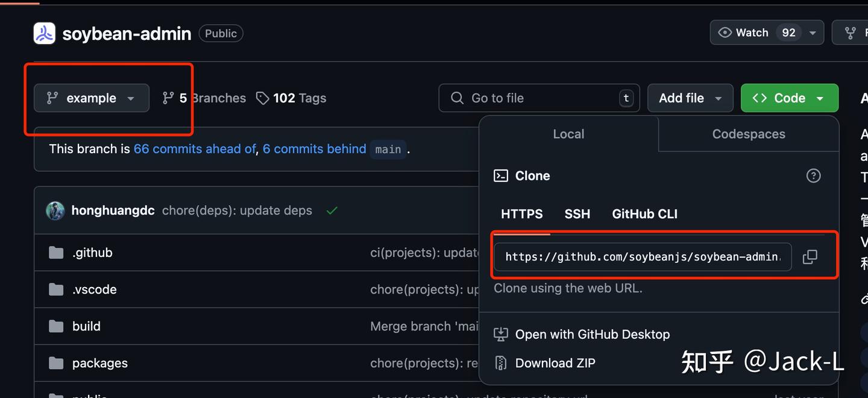The image size is (868, 398).
Task: Open the .github folder icon
Action: 56,252
